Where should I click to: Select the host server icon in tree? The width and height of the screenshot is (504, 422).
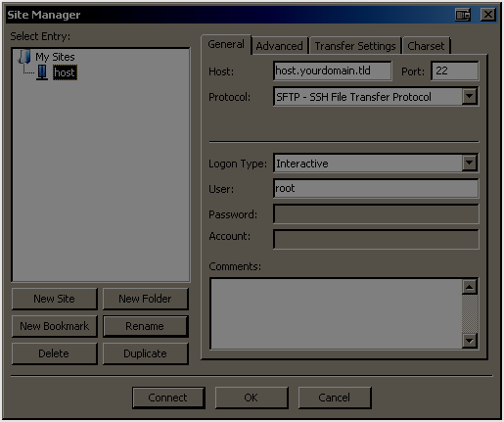[42, 72]
